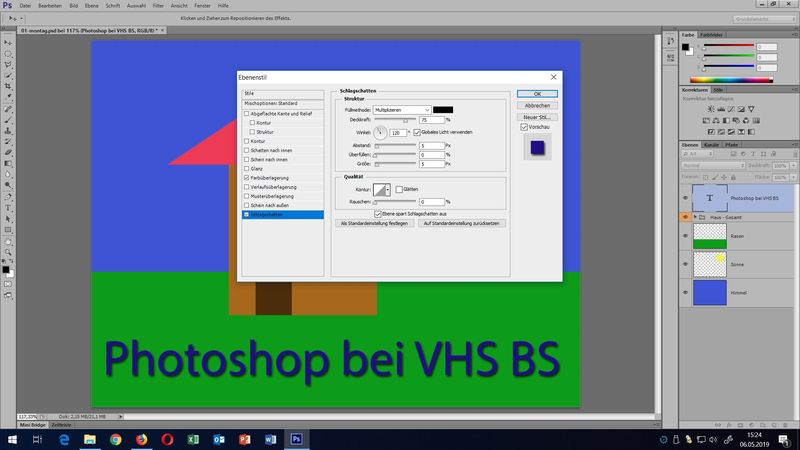Select the Blur tool (droplet)
Image resolution: width=800 pixels, height=450 pixels.
point(8,174)
